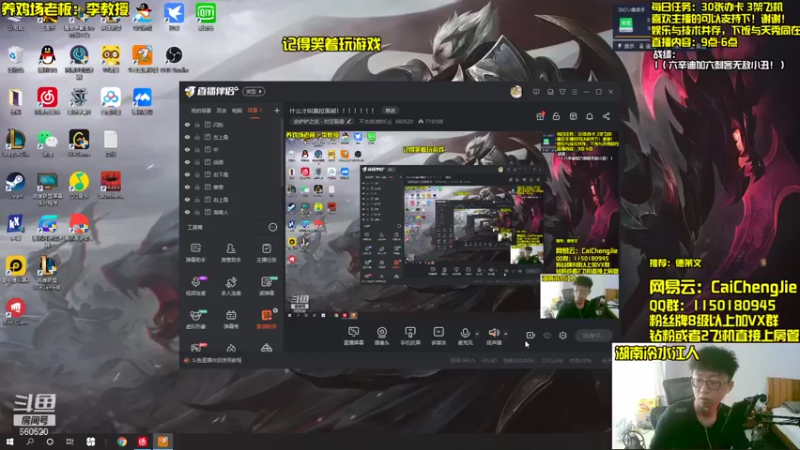Viewport: 800px width, 450px height.
Task: Open the 房管助手 tool
Action: (231, 252)
